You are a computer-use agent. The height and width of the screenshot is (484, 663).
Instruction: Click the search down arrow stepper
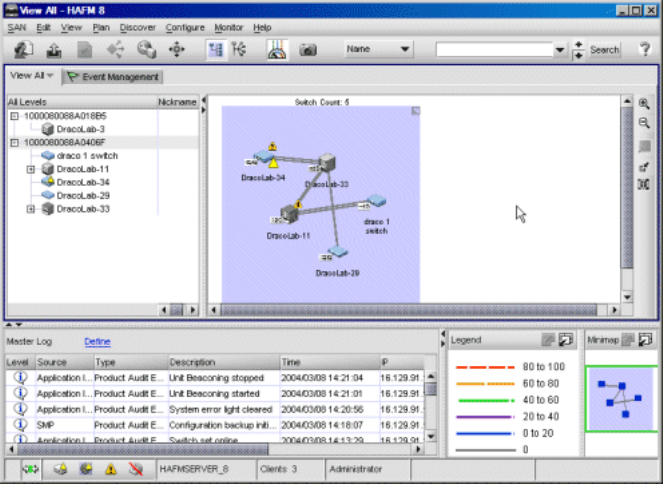[x=578, y=55]
